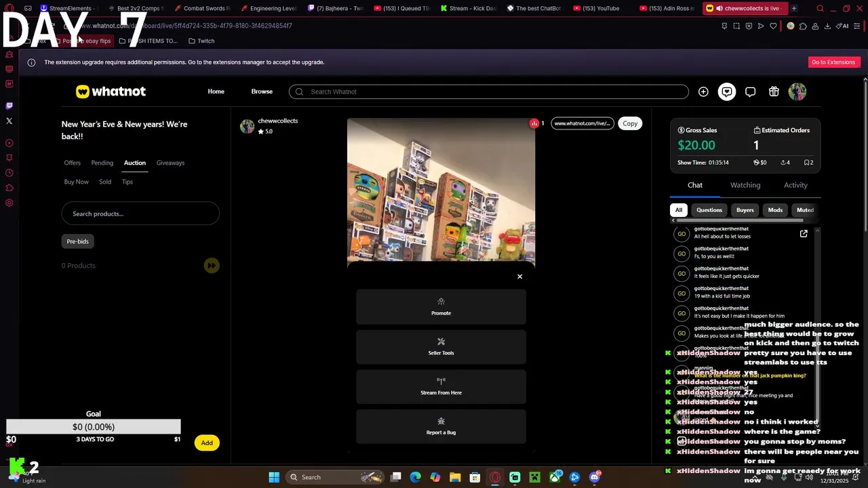This screenshot has width=868, height=488.
Task: Click Home in Whatnot navigation
Action: pos(216,91)
